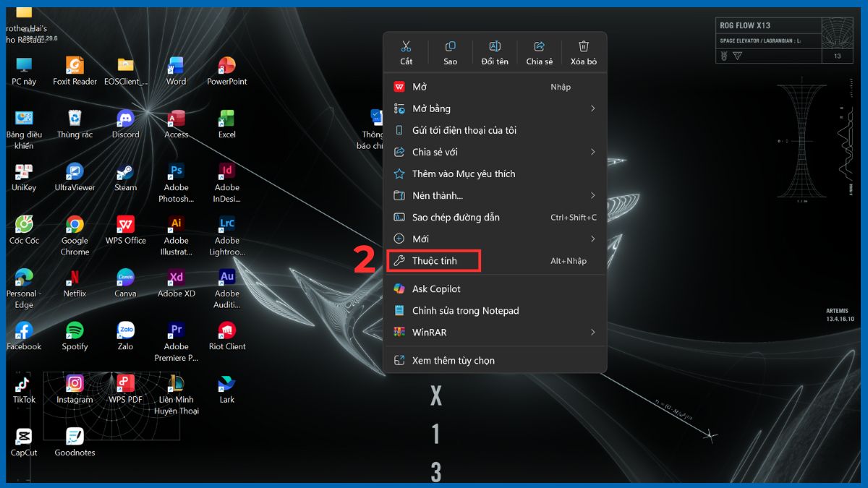The width and height of the screenshot is (868, 488).
Task: Select the Lark desktop icon
Action: point(227,389)
